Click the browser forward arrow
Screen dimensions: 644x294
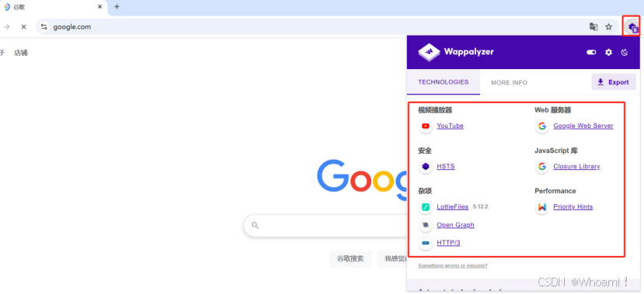[6, 27]
